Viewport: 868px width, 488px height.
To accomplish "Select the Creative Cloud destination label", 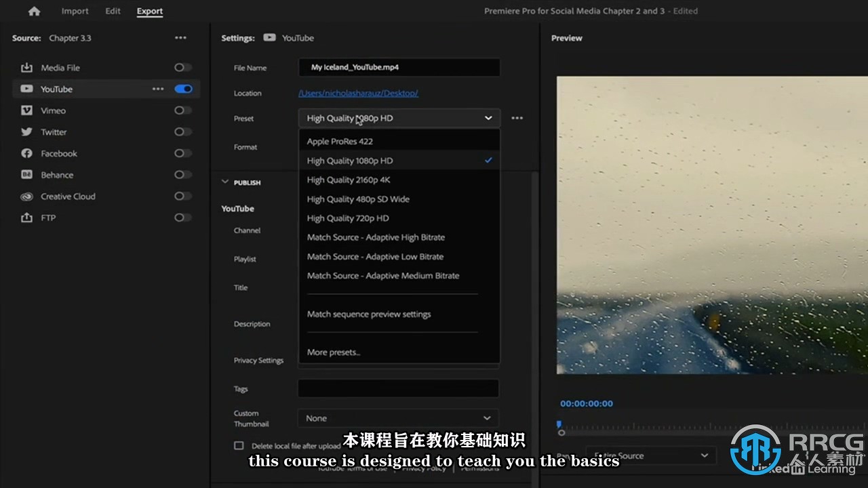I will pyautogui.click(x=68, y=197).
